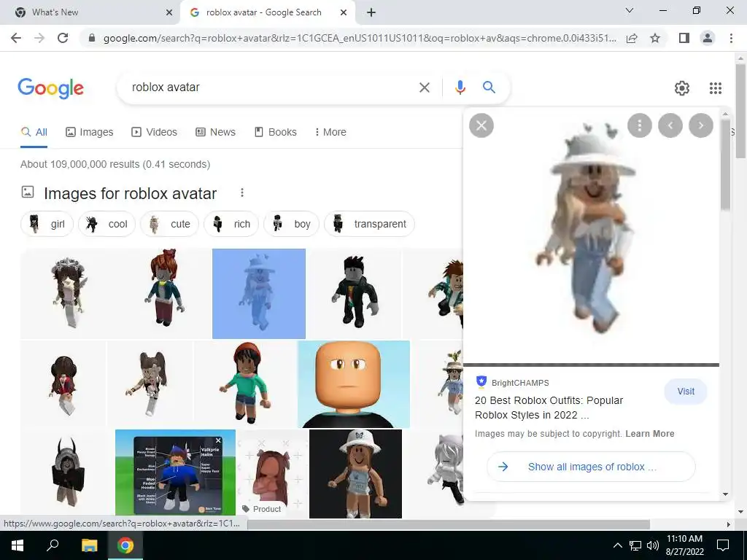Click the preview panel scrollbar down arrow
This screenshot has width=747, height=560.
point(725,494)
